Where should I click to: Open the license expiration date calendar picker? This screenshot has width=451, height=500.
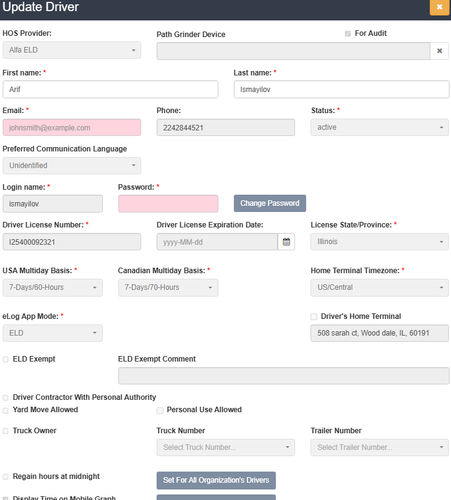click(286, 242)
